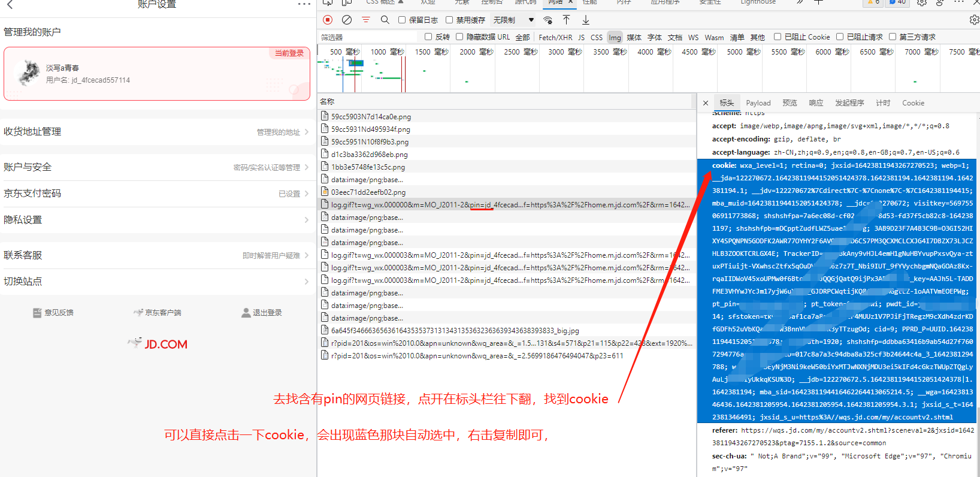Click 当前登录 account card
This screenshot has width=980, height=477.
tap(157, 74)
